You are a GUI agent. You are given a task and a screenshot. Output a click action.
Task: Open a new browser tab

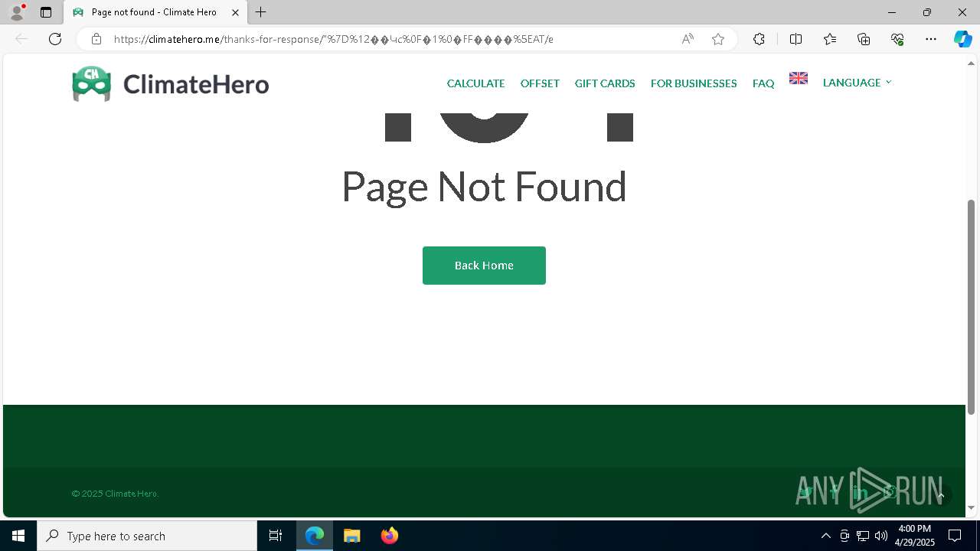(261, 12)
